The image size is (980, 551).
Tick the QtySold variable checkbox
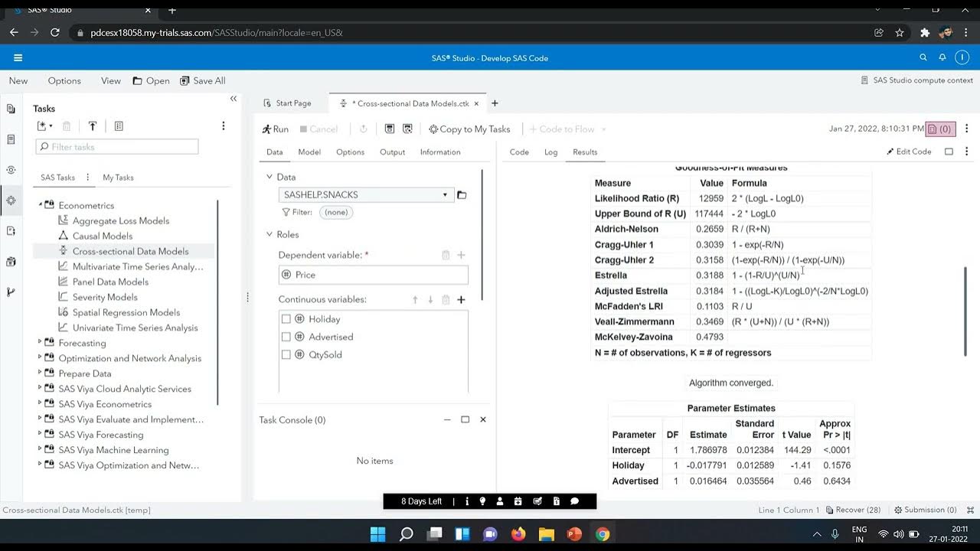[286, 354]
